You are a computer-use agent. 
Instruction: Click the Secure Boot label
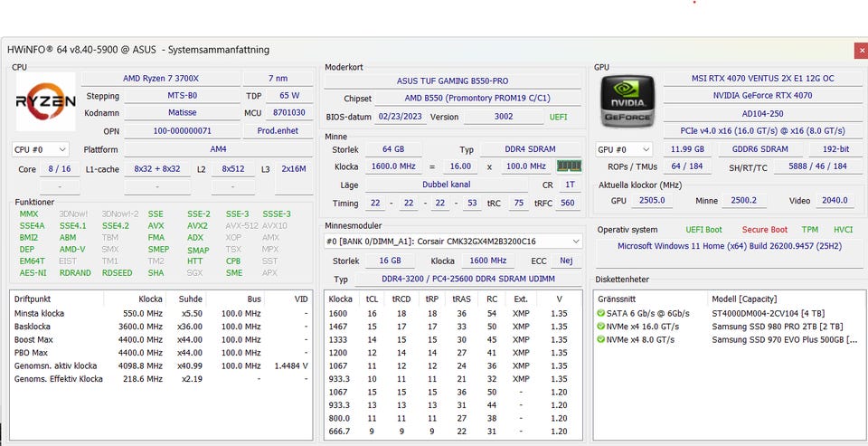click(765, 230)
